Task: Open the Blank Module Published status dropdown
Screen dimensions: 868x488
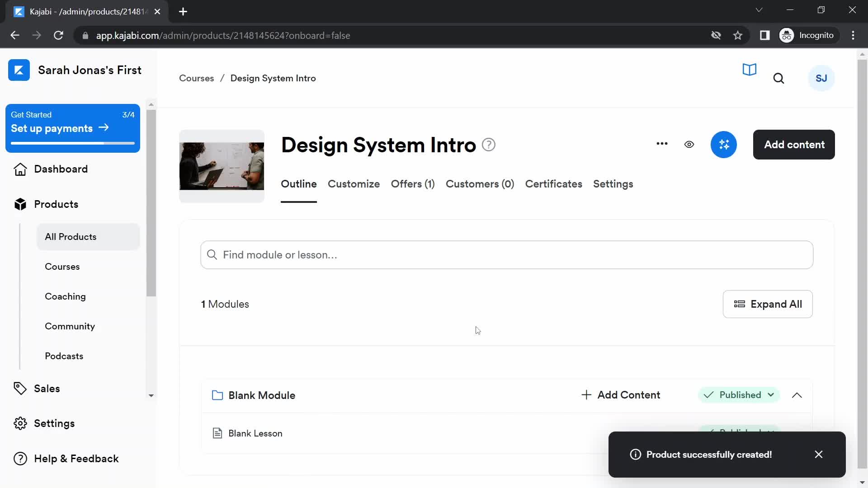Action: [739, 395]
